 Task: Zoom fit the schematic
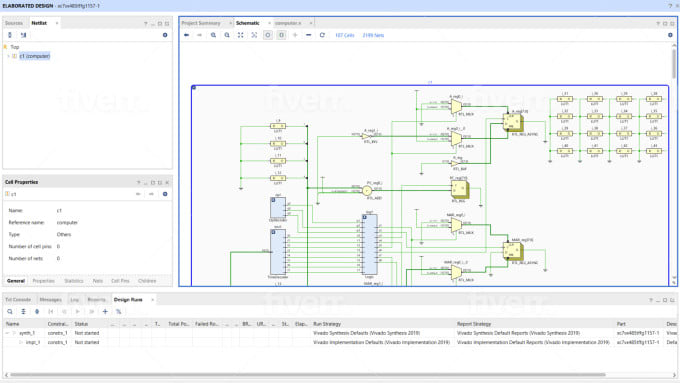[x=240, y=35]
